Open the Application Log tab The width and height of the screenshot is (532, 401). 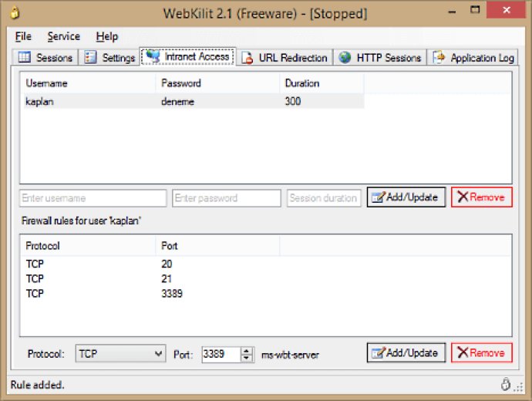[x=473, y=57]
